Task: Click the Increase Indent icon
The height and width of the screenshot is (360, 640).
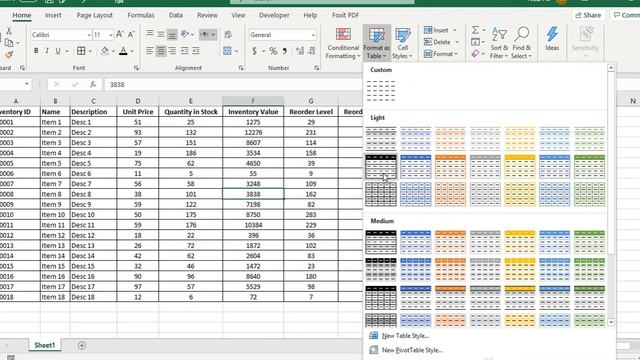Action: pos(196,51)
